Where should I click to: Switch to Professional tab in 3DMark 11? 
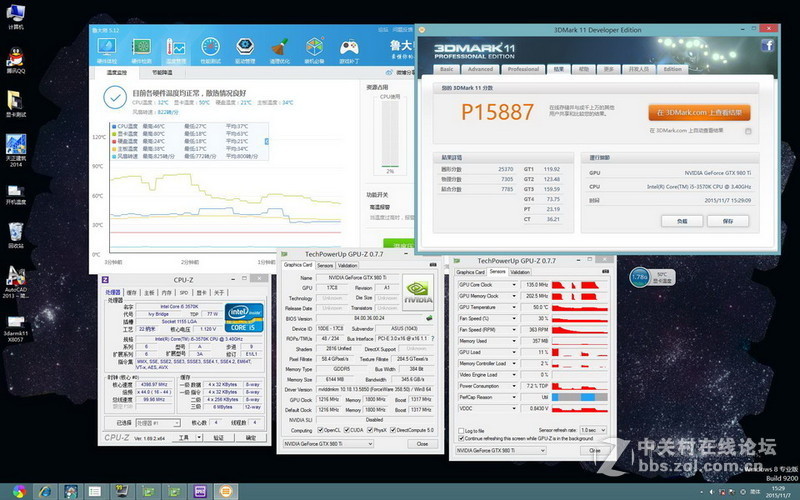pyautogui.click(x=523, y=69)
